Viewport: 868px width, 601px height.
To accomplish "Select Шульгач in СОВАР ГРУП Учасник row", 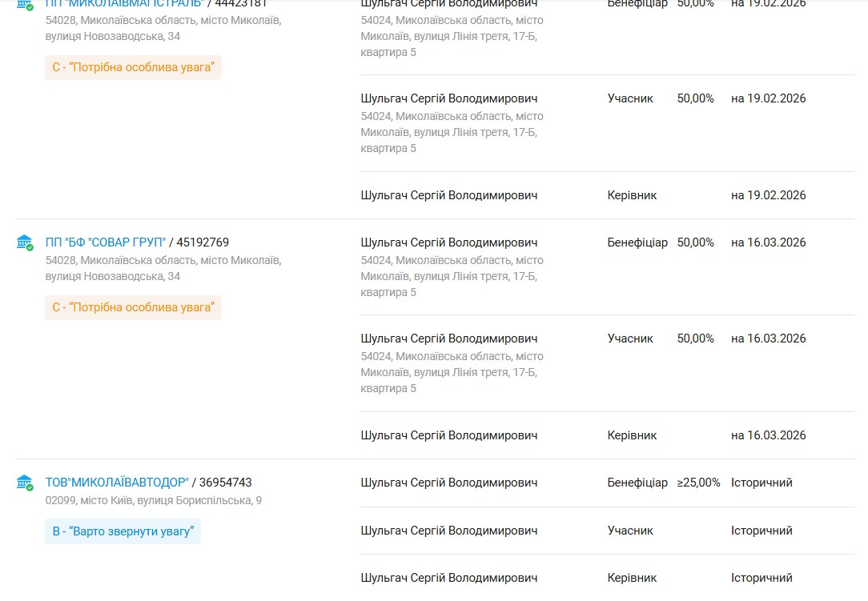I will point(448,339).
